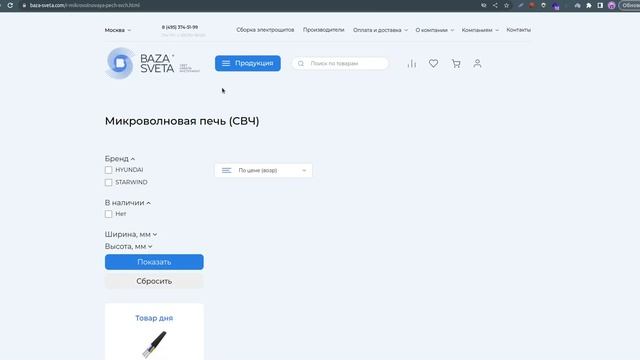Bookmark this page with the star icon
640x360 pixels.
507,5
